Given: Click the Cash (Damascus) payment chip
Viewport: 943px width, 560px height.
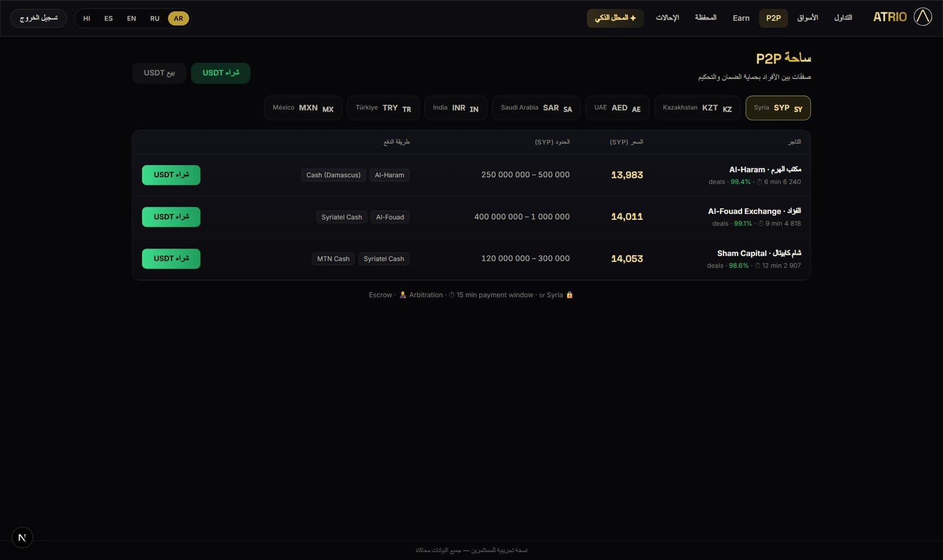Looking at the screenshot, I should point(333,175).
